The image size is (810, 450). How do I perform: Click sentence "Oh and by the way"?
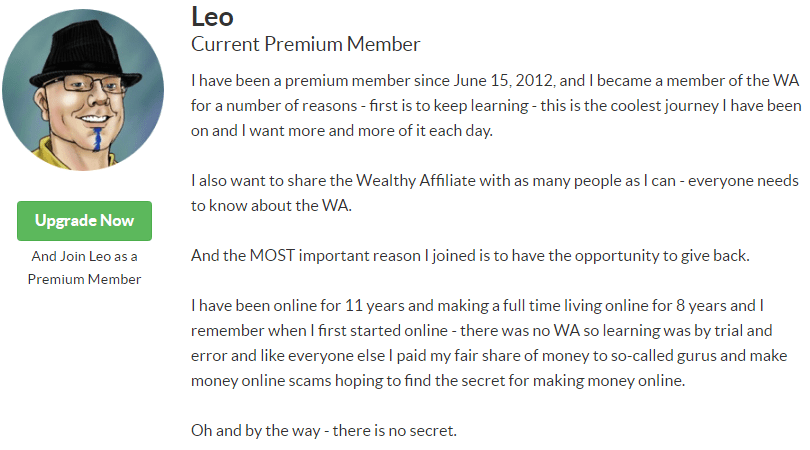pyautogui.click(x=324, y=431)
